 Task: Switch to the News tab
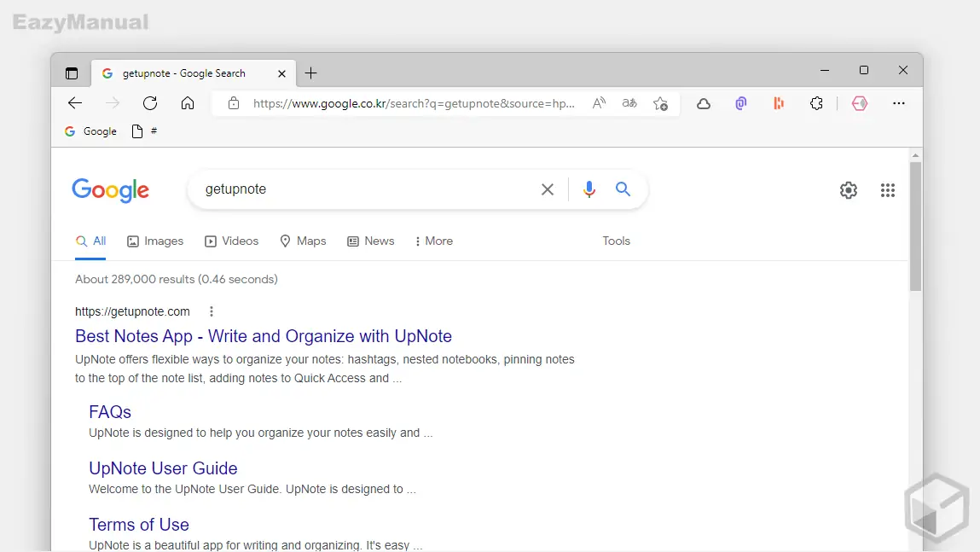coord(371,241)
